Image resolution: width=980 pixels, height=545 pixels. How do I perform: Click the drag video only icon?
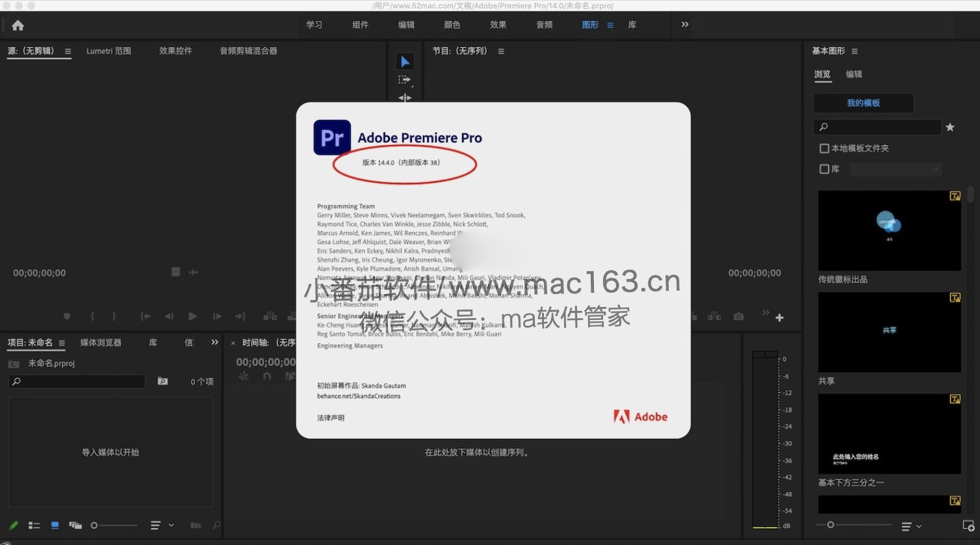click(x=175, y=272)
